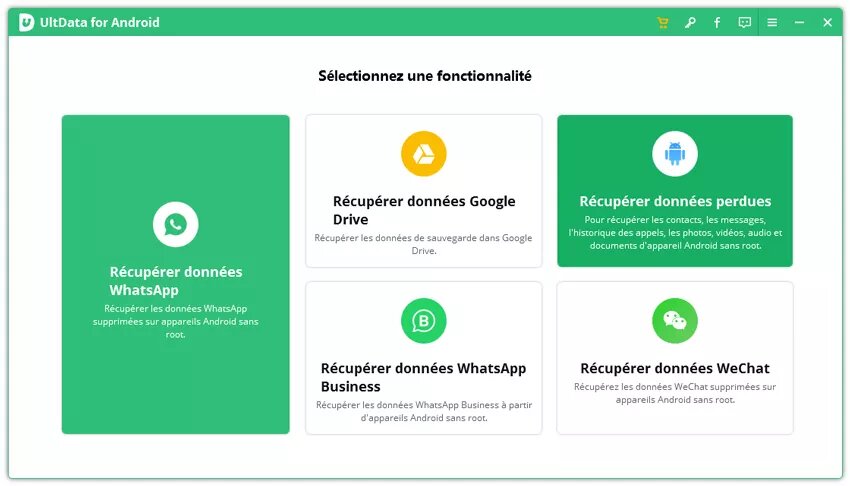Click the Facebook icon in title bar
The image size is (850, 486).
pos(717,22)
